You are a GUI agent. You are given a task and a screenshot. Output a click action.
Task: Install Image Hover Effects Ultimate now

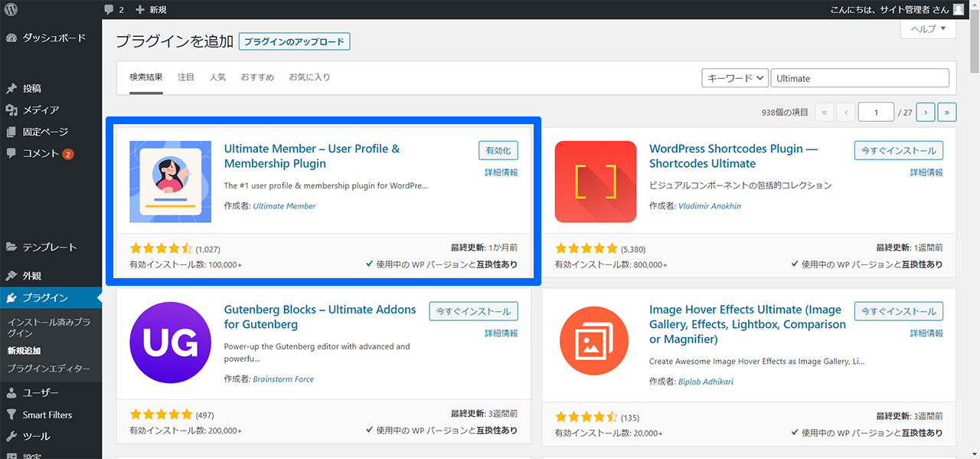tap(899, 311)
